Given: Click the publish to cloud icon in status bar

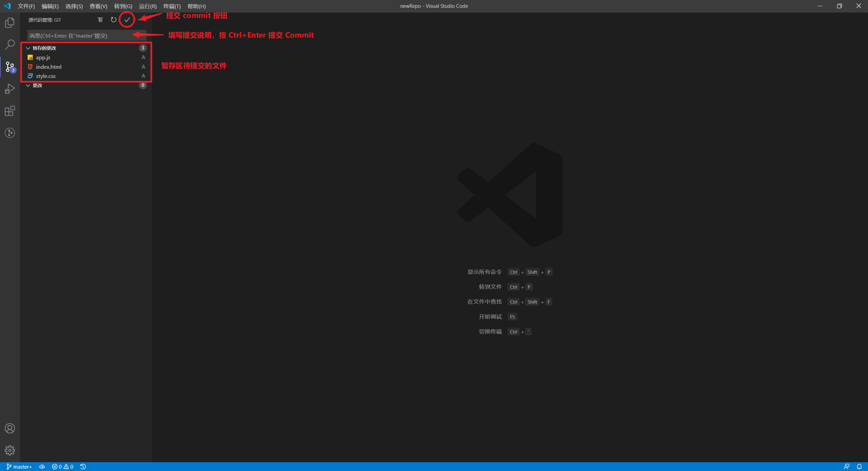Looking at the screenshot, I should click(x=42, y=467).
